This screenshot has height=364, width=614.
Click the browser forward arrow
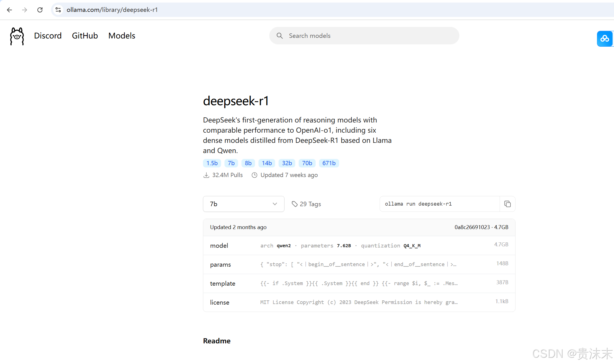click(25, 10)
